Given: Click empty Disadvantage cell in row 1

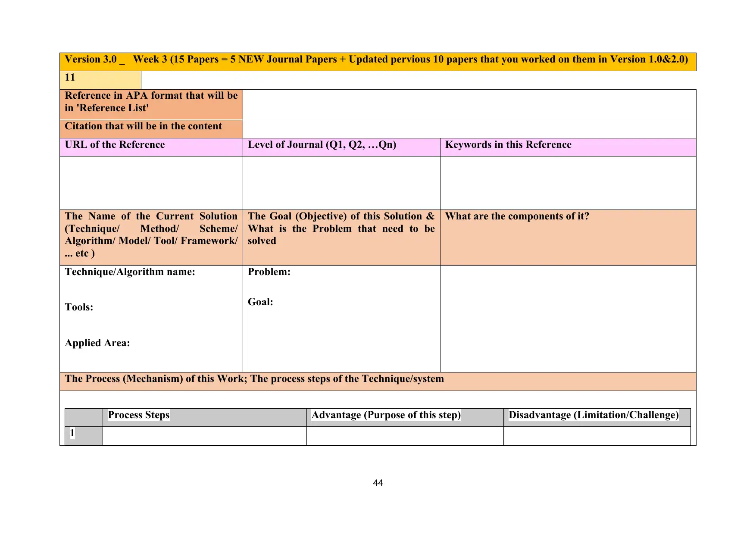Looking at the screenshot, I should pyautogui.click(x=597, y=435).
